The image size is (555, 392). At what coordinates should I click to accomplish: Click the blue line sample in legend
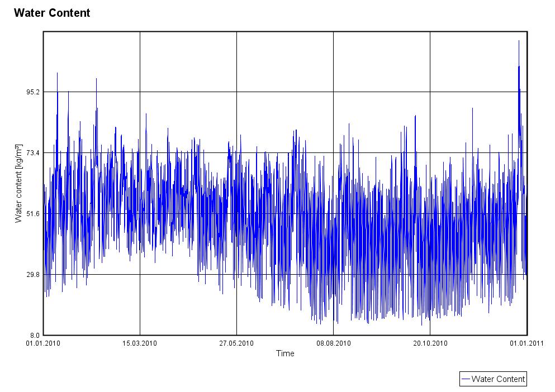pos(465,379)
